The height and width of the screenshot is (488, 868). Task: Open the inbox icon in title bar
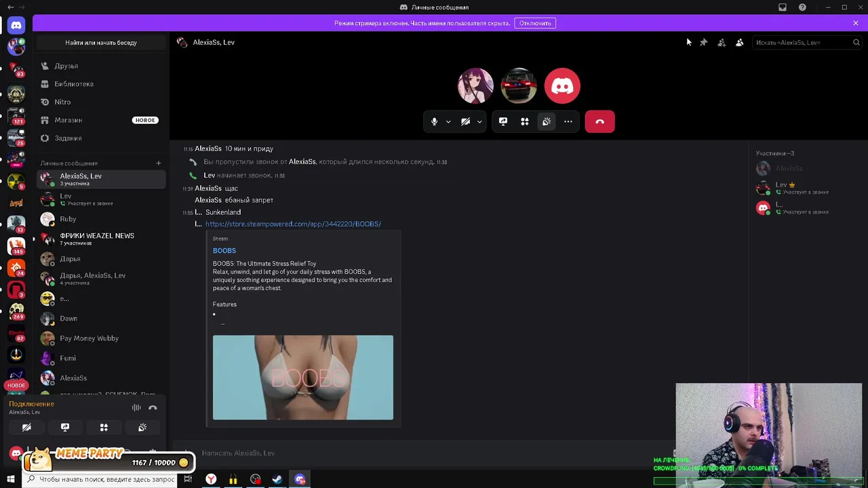click(783, 7)
